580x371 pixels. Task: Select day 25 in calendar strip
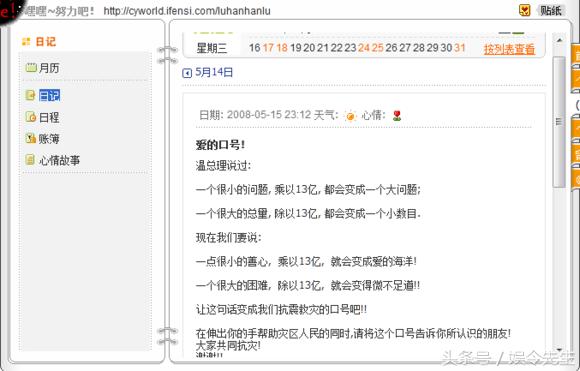pyautogui.click(x=377, y=48)
